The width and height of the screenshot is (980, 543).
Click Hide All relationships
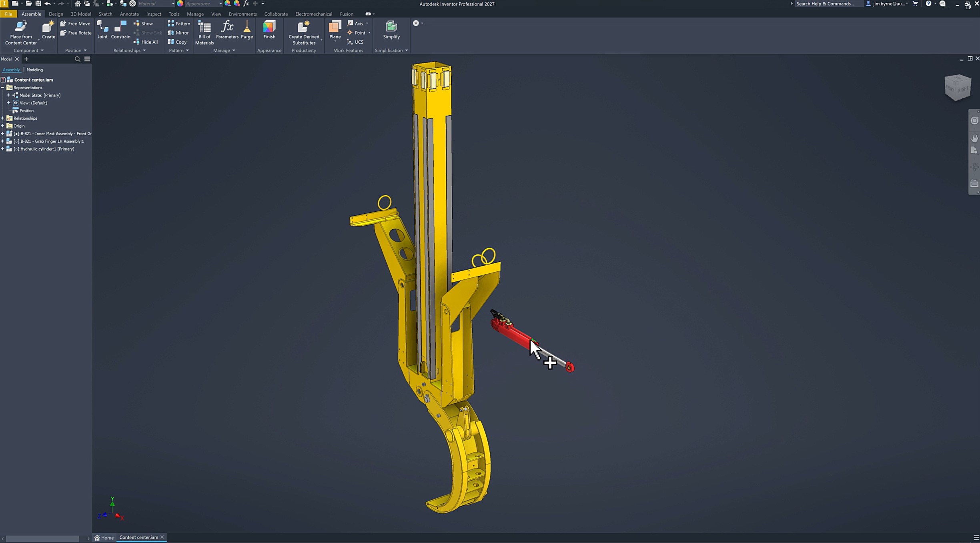[x=146, y=42]
